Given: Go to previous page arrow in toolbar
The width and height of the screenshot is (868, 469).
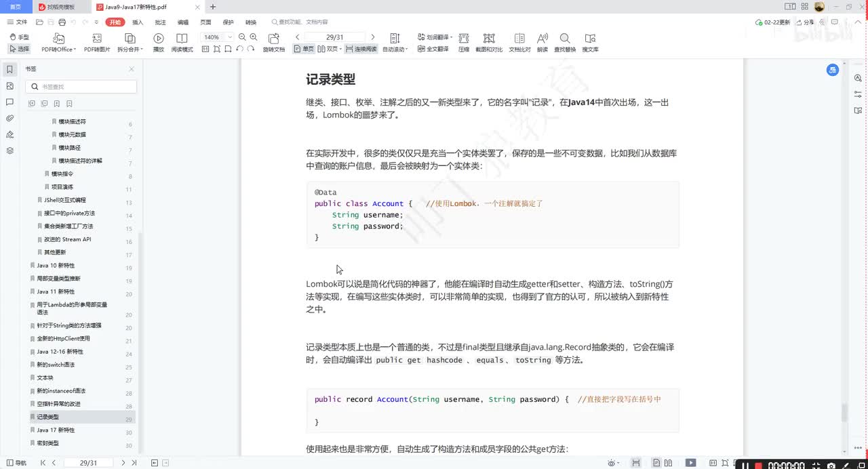Looking at the screenshot, I should 297,37.
